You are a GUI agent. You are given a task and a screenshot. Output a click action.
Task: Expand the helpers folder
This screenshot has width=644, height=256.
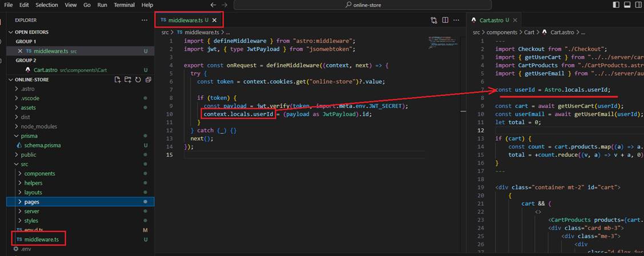[20, 183]
